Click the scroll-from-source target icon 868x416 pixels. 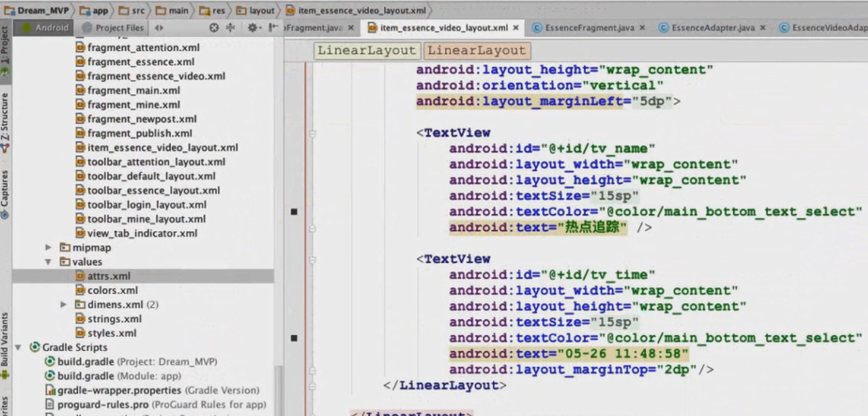(214, 28)
